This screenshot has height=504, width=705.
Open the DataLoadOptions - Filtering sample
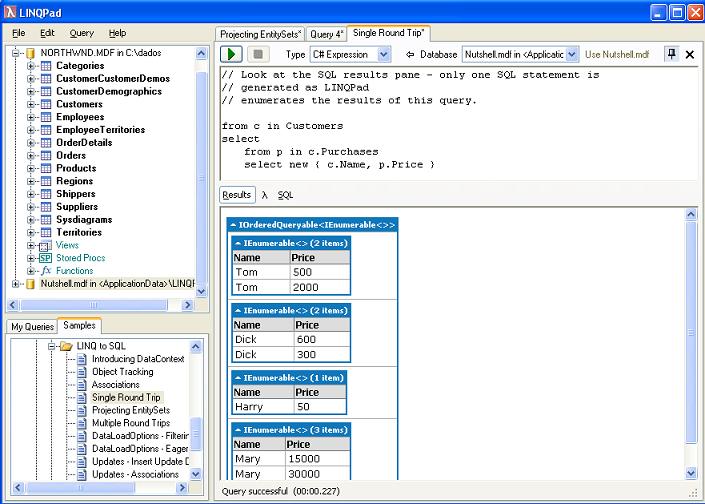(x=140, y=436)
